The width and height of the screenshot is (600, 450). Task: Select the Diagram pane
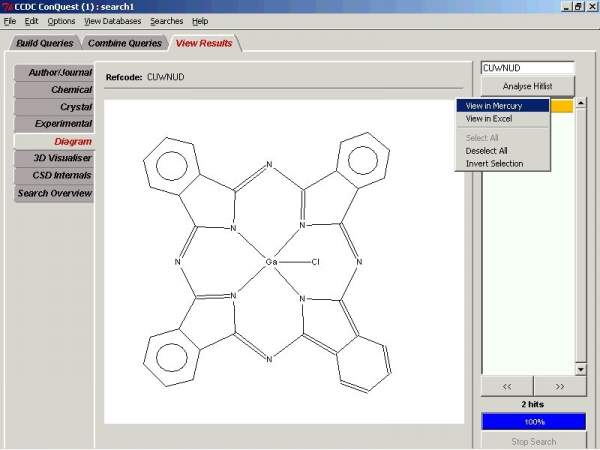pos(54,141)
